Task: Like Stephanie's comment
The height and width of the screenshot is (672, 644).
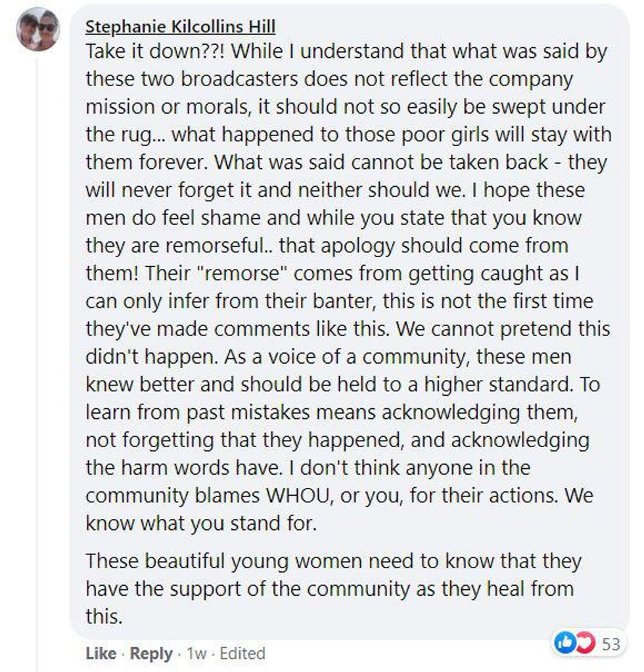Action: 100,654
